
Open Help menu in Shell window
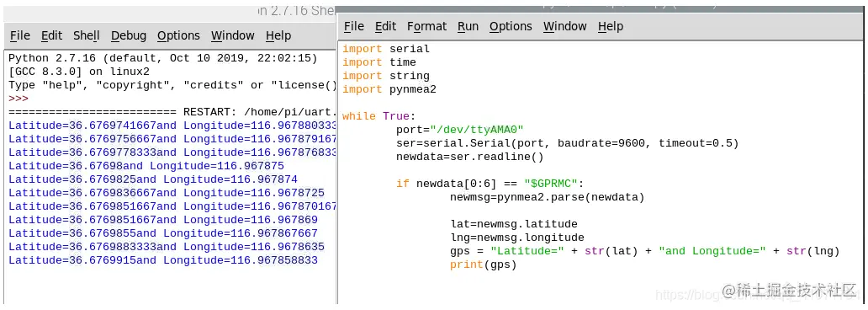point(278,36)
